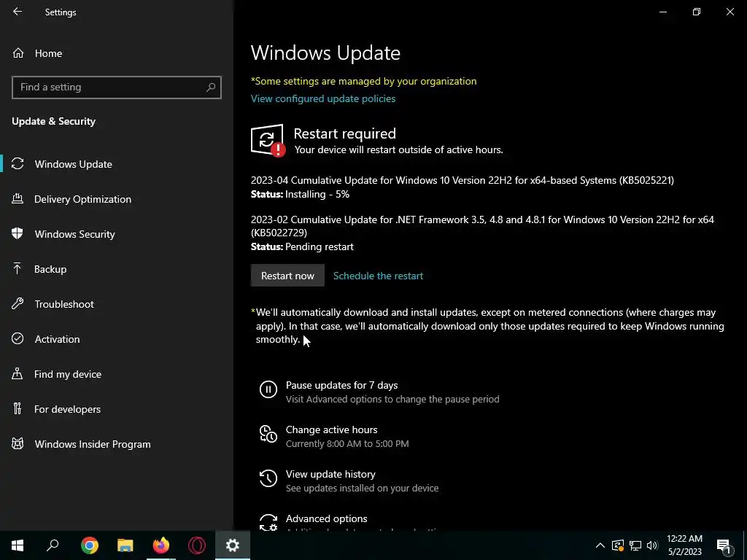The width and height of the screenshot is (747, 560).
Task: Launch Google Chrome from taskbar
Action: (x=90, y=545)
